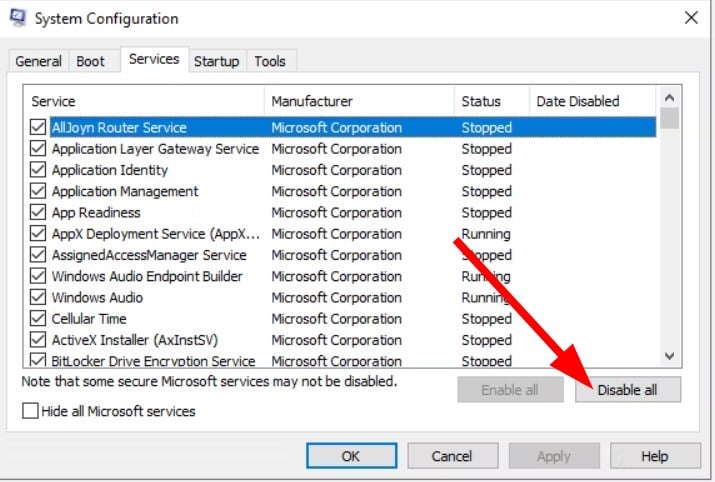Toggle Cellular Time service checkbox

tap(38, 319)
